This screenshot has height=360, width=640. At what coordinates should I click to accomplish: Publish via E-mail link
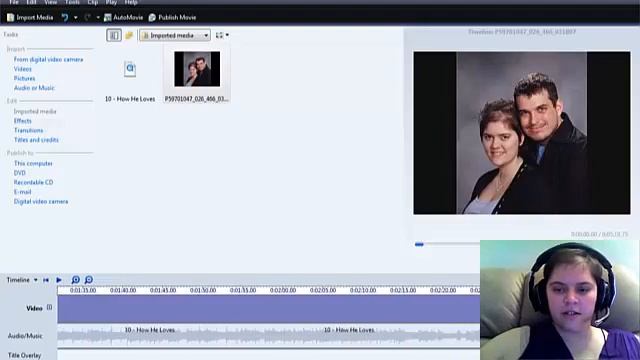(x=22, y=192)
